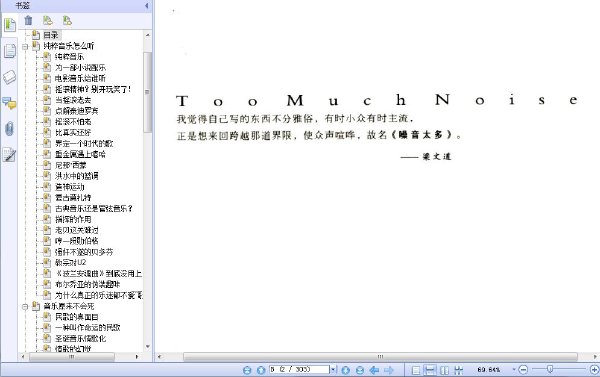Click the 69.64% zoom value text
The height and width of the screenshot is (377, 600).
pos(489,370)
